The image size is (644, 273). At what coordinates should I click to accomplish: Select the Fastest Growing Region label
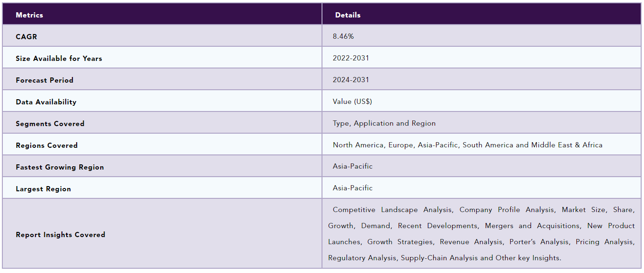[x=60, y=167]
